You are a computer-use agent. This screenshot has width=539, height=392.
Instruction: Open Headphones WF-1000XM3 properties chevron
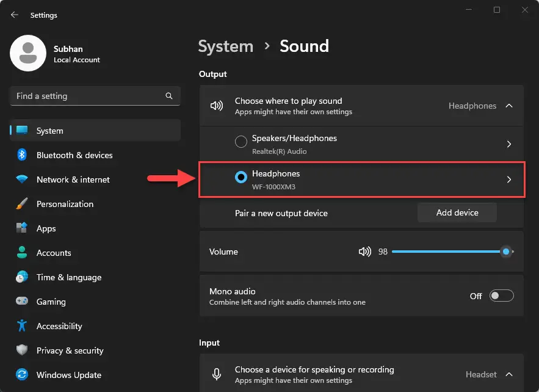click(x=509, y=180)
